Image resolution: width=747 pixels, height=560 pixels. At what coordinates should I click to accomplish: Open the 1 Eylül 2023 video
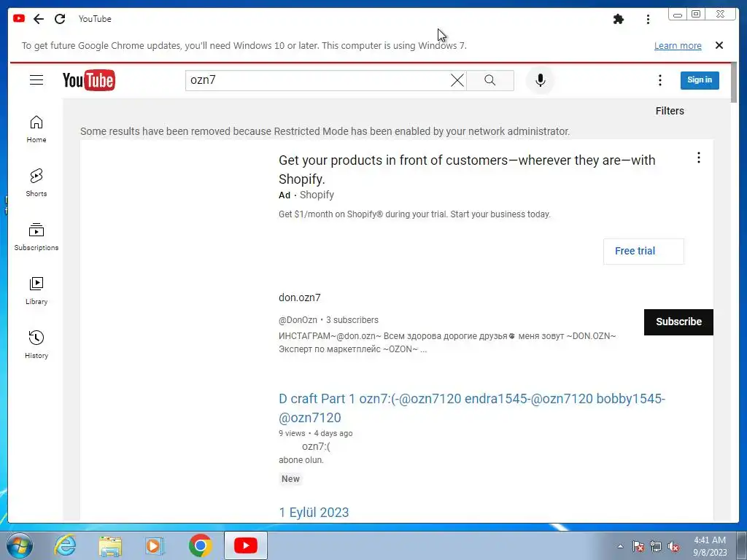point(314,513)
